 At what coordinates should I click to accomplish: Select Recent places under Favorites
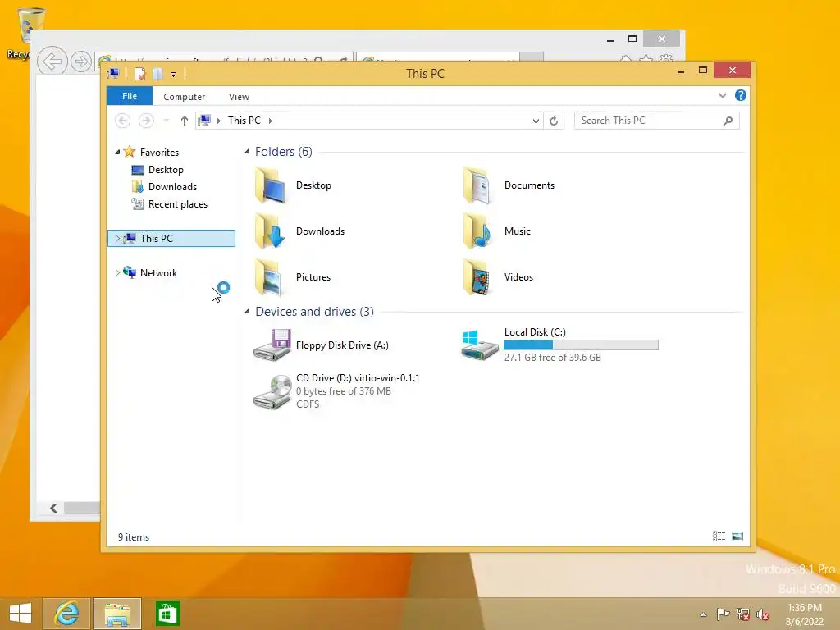pyautogui.click(x=178, y=204)
